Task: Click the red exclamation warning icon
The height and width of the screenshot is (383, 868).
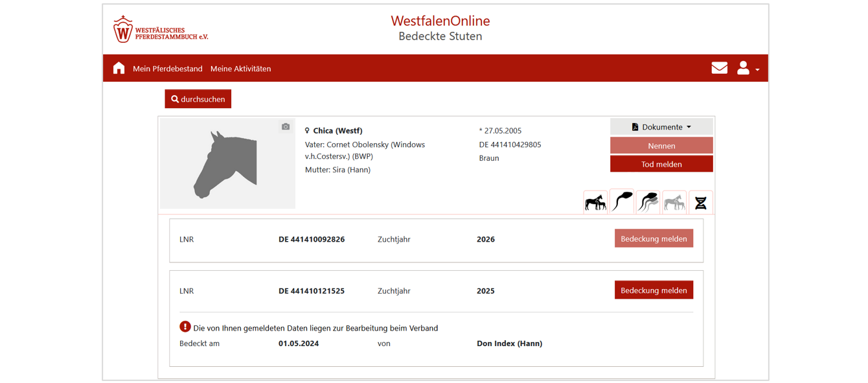Action: tap(185, 327)
